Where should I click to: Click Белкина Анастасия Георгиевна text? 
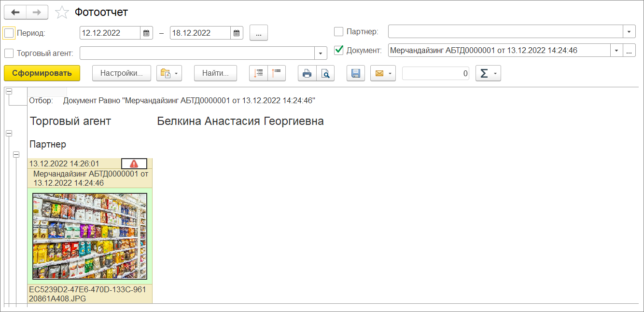pos(240,121)
